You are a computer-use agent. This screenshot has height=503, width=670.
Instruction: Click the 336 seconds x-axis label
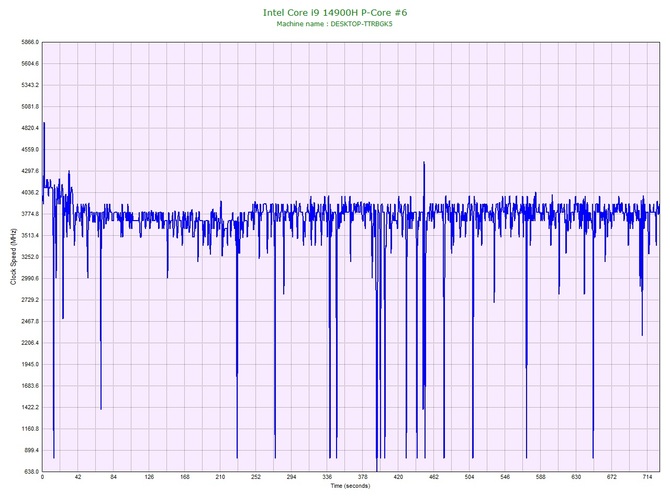pyautogui.click(x=327, y=477)
